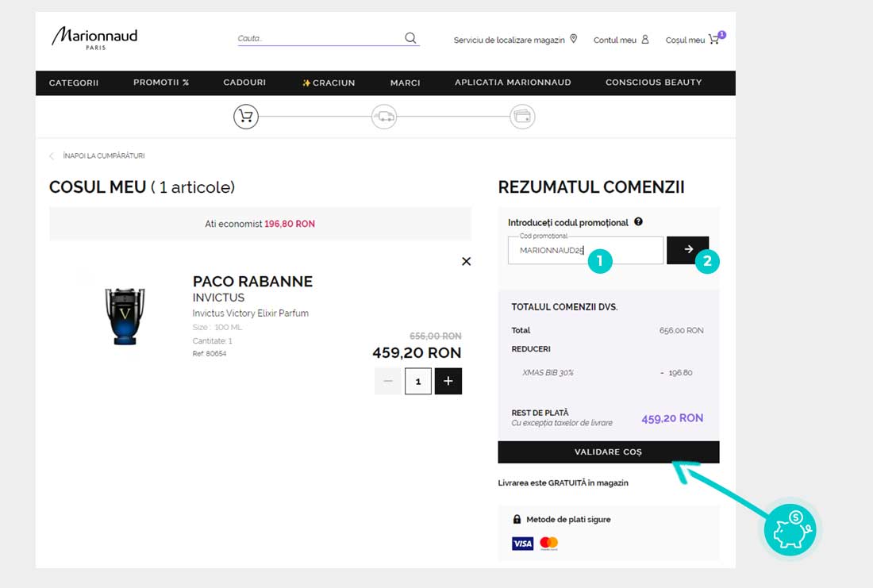This screenshot has width=873, height=588.
Task: Increase quantity with plus button
Action: 448,381
